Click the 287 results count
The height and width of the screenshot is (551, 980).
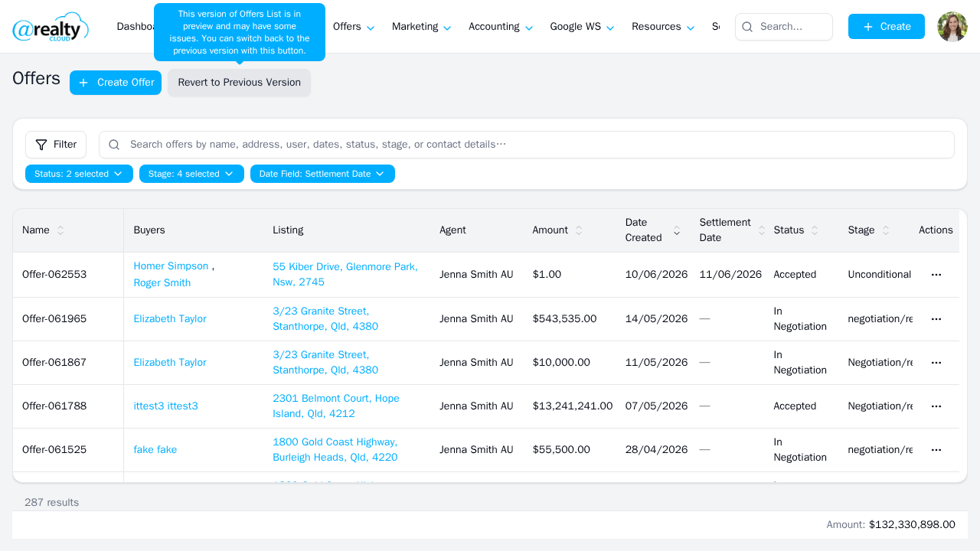coord(51,503)
